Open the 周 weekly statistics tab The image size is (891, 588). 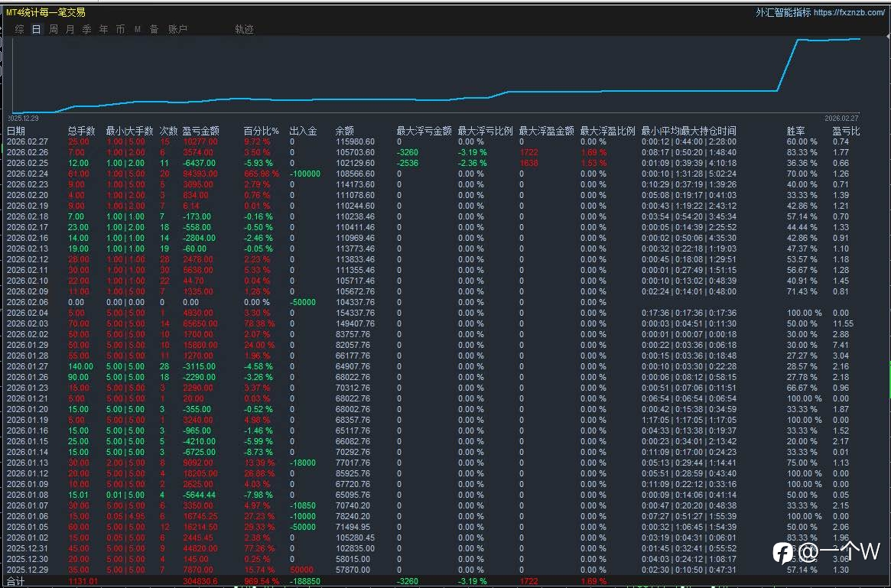click(x=54, y=29)
